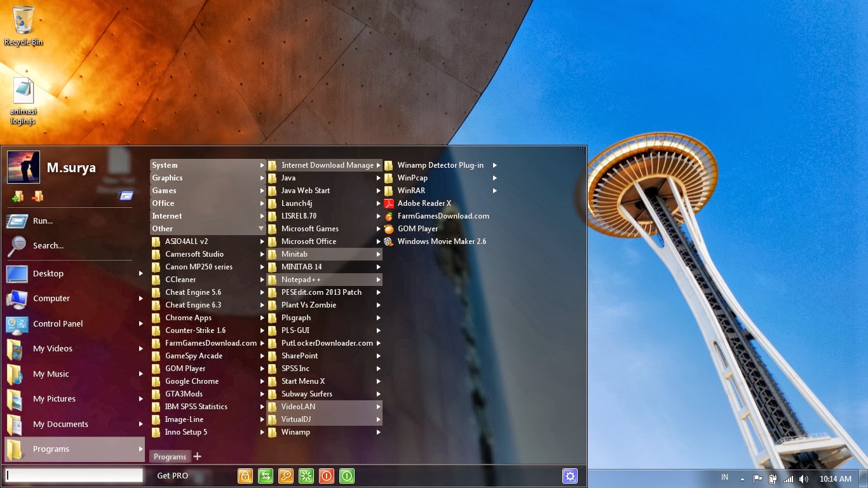This screenshot has width=868, height=488.
Task: Switch to the Programs tab
Action: coord(169,456)
